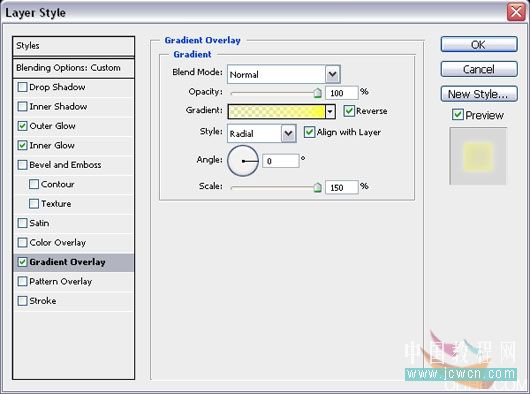The width and height of the screenshot is (530, 394).
Task: Click the Scale value field
Action: (x=341, y=187)
